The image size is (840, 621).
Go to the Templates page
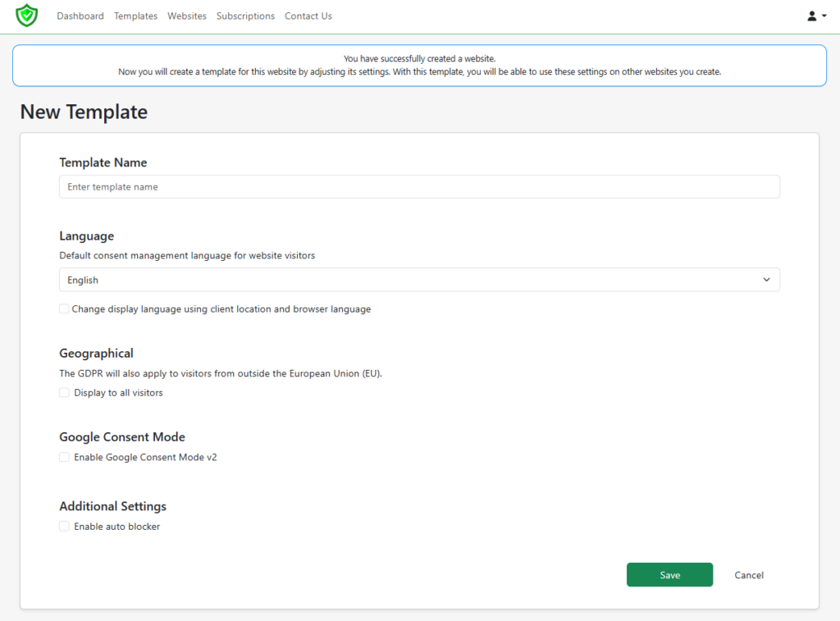click(135, 16)
